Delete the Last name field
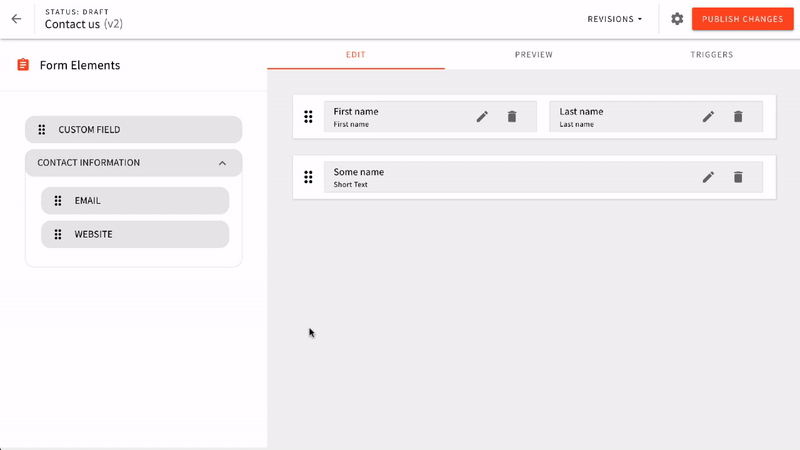 pos(738,117)
